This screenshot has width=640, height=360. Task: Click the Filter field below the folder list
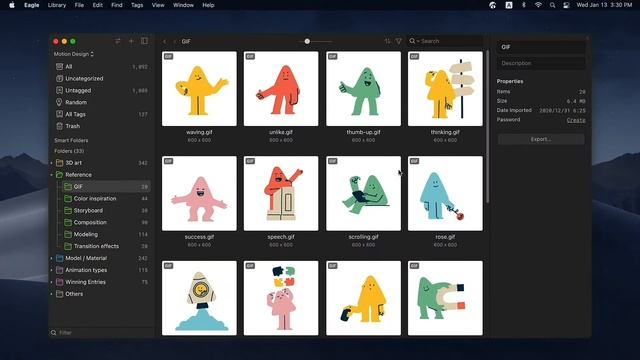[102, 333]
